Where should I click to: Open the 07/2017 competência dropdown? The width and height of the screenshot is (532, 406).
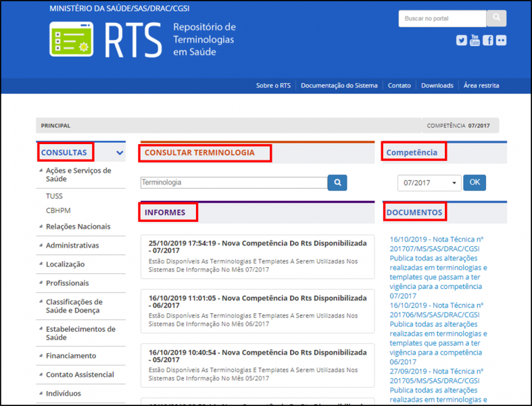429,183
